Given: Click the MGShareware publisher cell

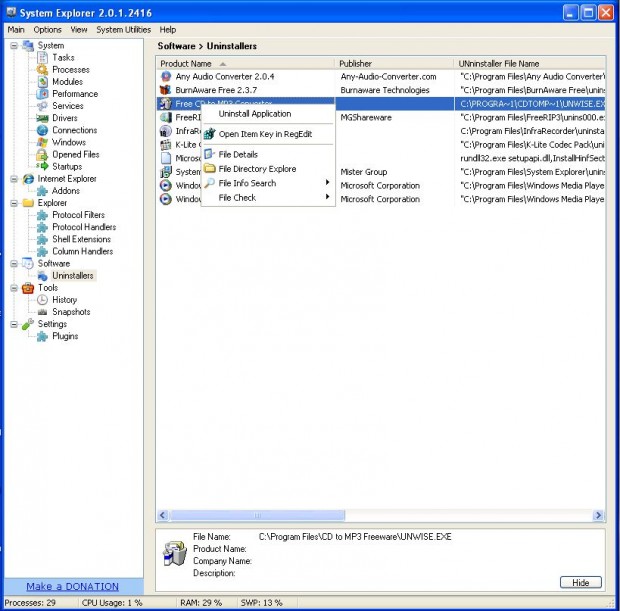Looking at the screenshot, I should click(x=366, y=117).
